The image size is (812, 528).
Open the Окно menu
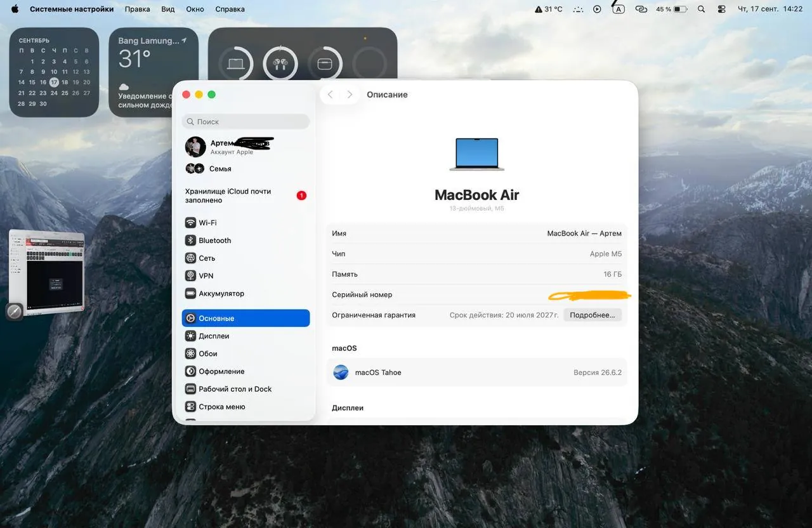[x=195, y=9]
